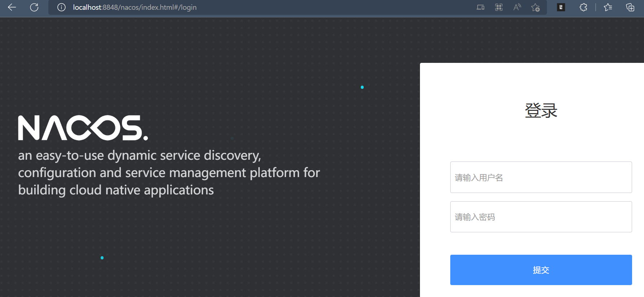Add this page to favorites with star-plus icon
644x297 pixels.
[535, 7]
